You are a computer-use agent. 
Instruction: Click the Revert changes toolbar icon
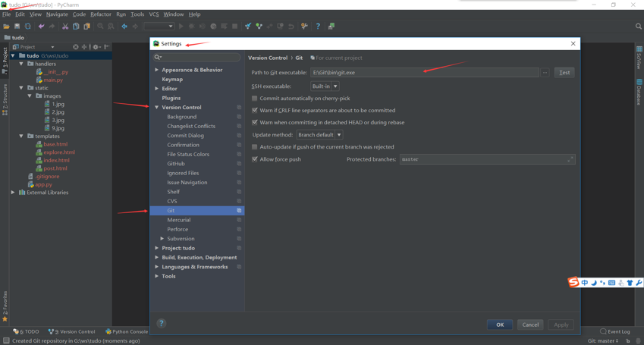[291, 27]
